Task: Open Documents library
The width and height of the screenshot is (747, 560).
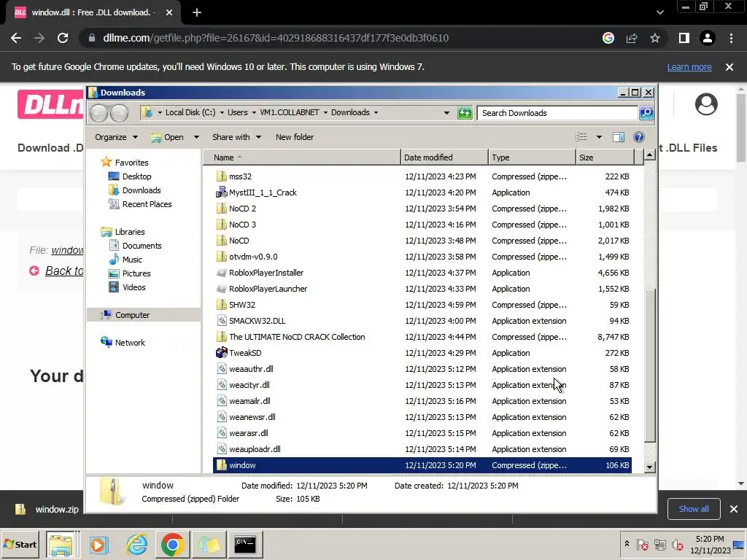Action: point(135,246)
